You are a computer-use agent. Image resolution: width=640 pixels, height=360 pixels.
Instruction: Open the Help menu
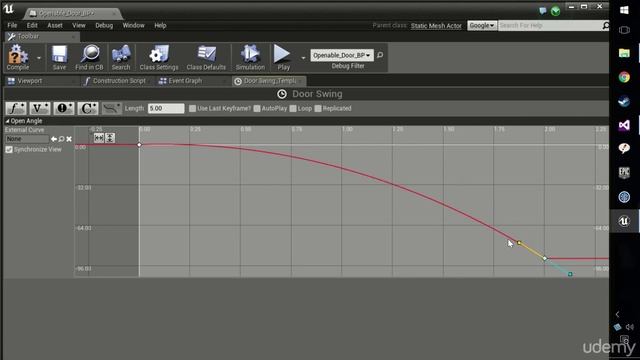pos(160,25)
